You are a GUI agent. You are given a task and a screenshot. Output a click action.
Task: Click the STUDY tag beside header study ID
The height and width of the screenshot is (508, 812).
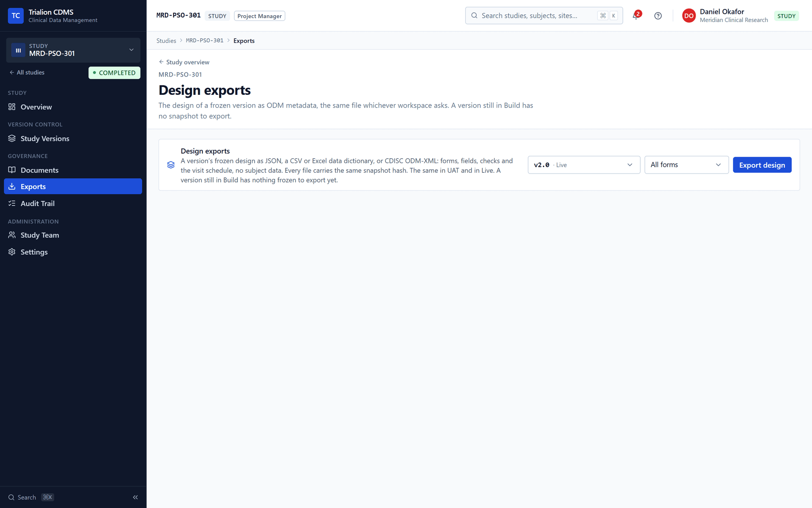[x=217, y=16]
